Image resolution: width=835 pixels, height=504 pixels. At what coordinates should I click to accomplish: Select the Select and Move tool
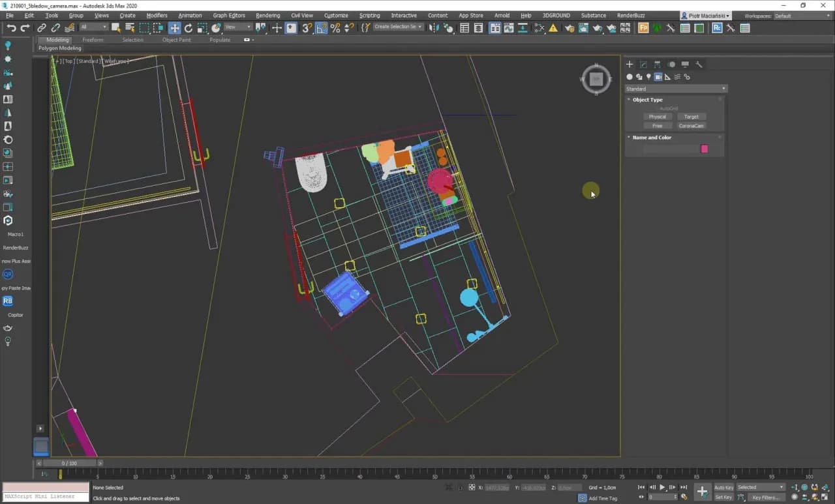click(174, 28)
